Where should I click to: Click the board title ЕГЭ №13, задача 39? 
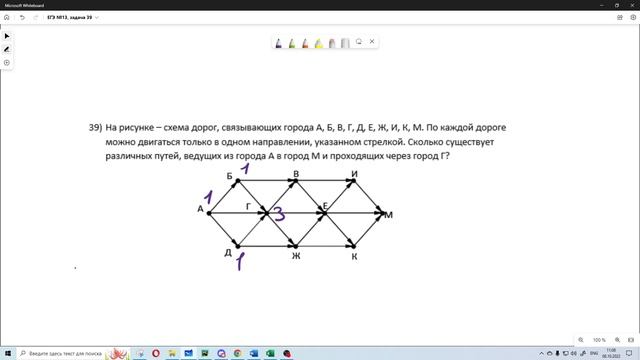tap(69, 18)
